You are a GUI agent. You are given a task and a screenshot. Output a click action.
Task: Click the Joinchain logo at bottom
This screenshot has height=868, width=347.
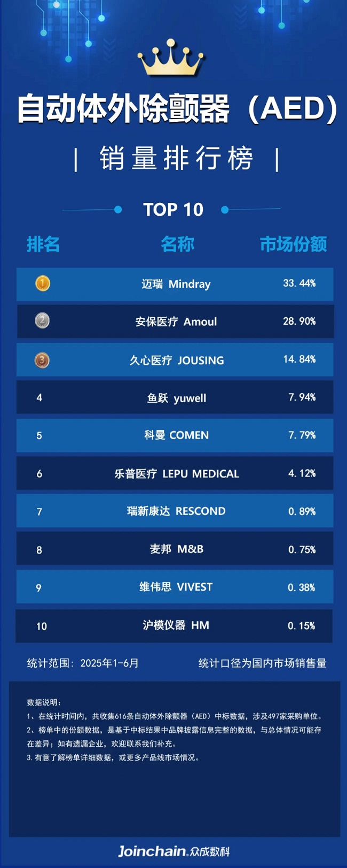[x=173, y=851]
